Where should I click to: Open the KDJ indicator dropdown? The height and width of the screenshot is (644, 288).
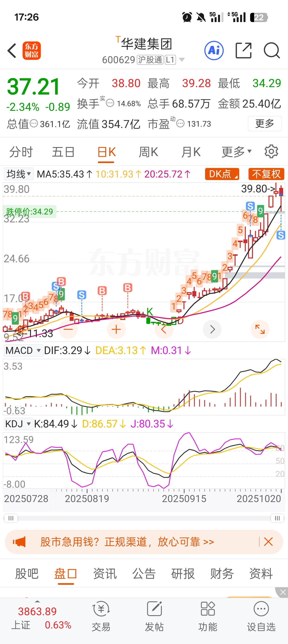(x=18, y=424)
